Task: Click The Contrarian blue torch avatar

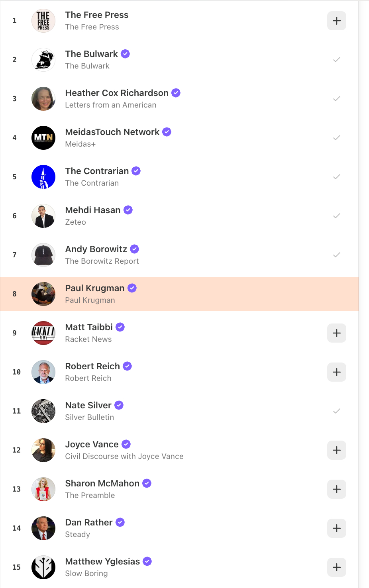Action: (x=43, y=177)
